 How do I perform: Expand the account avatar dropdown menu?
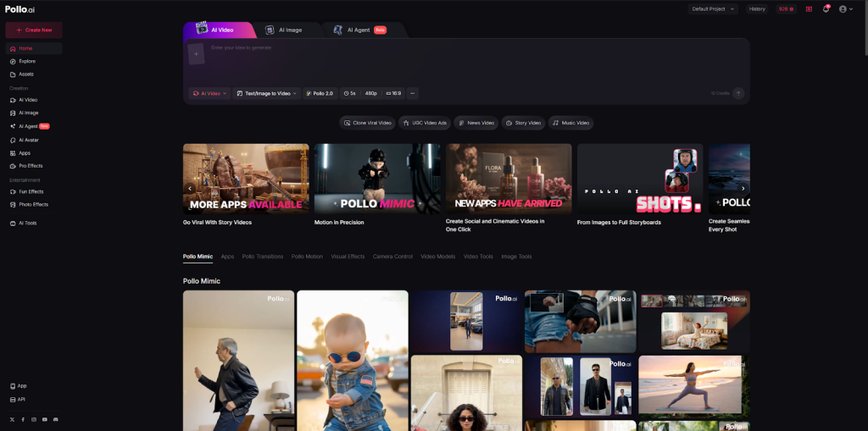(x=845, y=8)
